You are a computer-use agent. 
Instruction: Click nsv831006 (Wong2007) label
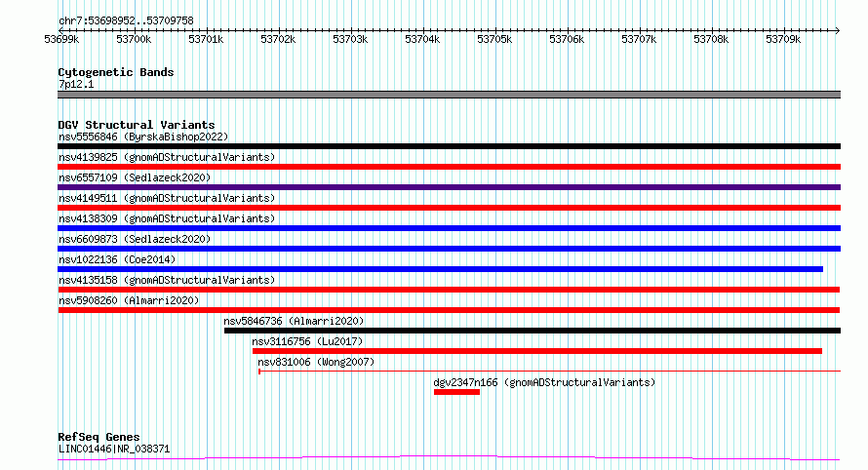pos(316,362)
